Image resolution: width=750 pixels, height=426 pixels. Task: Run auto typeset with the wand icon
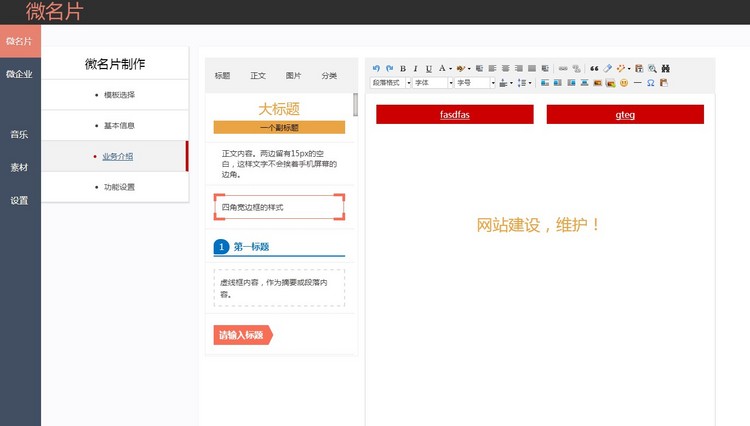[621, 68]
